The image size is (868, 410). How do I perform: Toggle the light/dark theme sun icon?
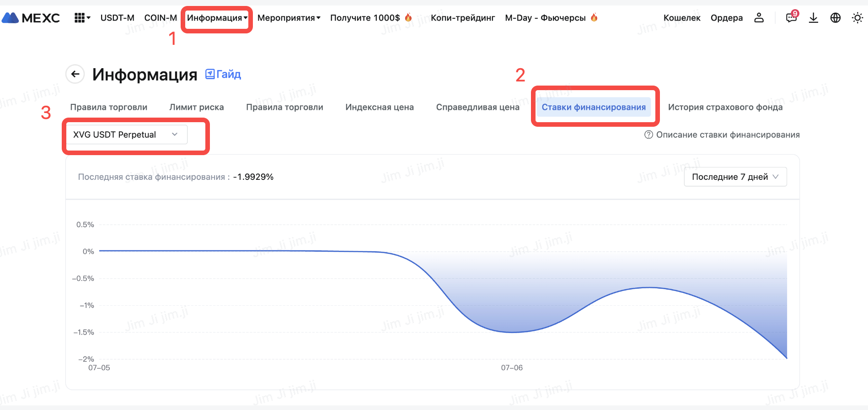(x=857, y=18)
